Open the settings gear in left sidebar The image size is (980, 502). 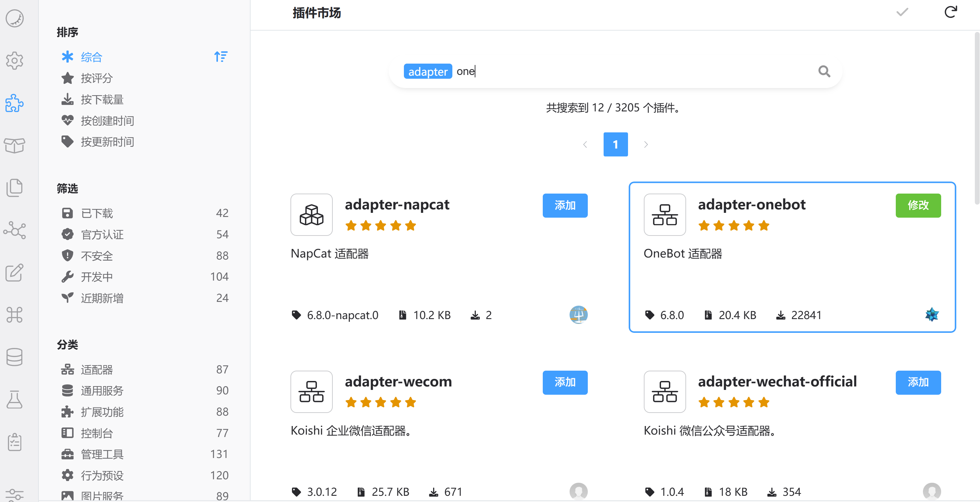14,61
